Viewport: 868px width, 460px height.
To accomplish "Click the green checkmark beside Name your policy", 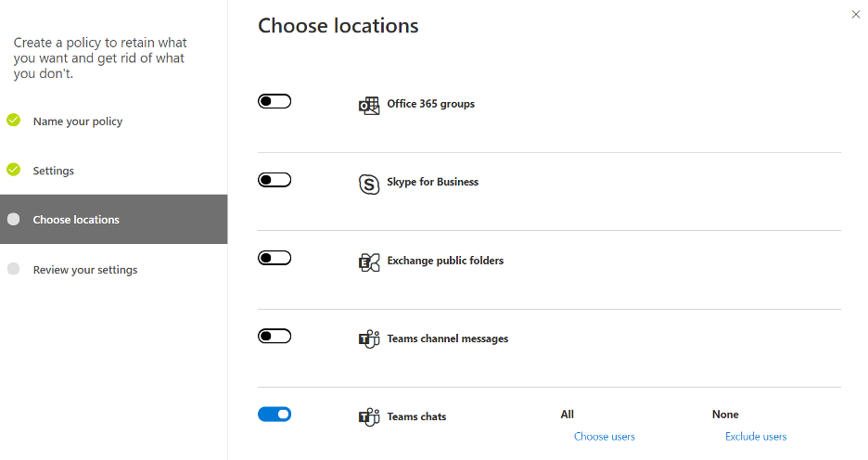I will (x=14, y=121).
